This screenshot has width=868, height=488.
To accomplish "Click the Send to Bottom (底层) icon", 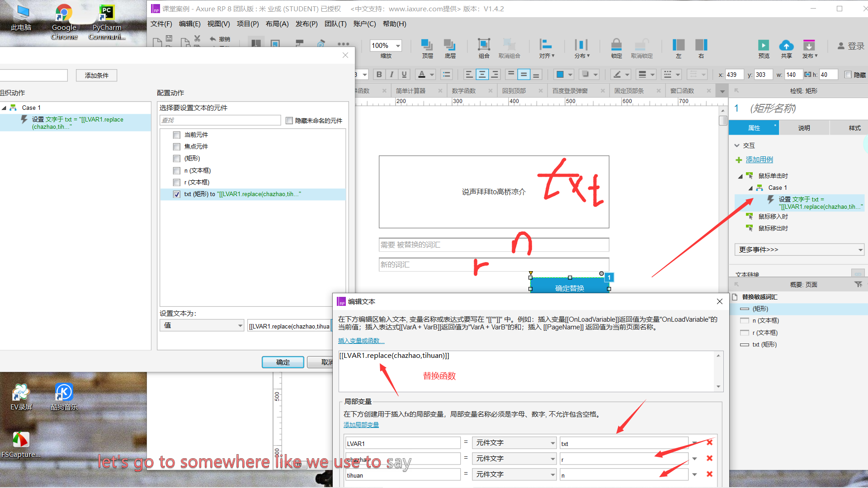I will (449, 45).
